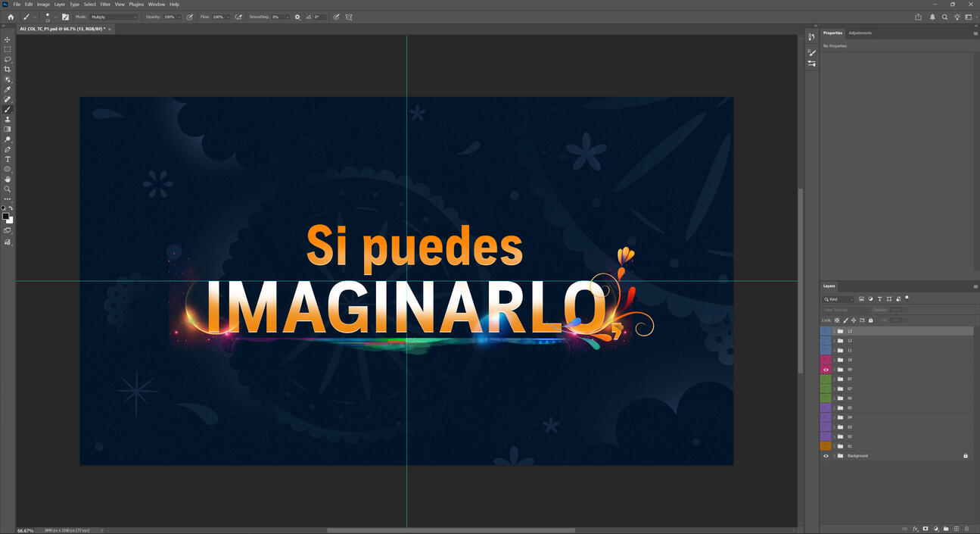The image size is (980, 534).
Task: Open the Edit Toolbar three-dots button
Action: click(8, 199)
